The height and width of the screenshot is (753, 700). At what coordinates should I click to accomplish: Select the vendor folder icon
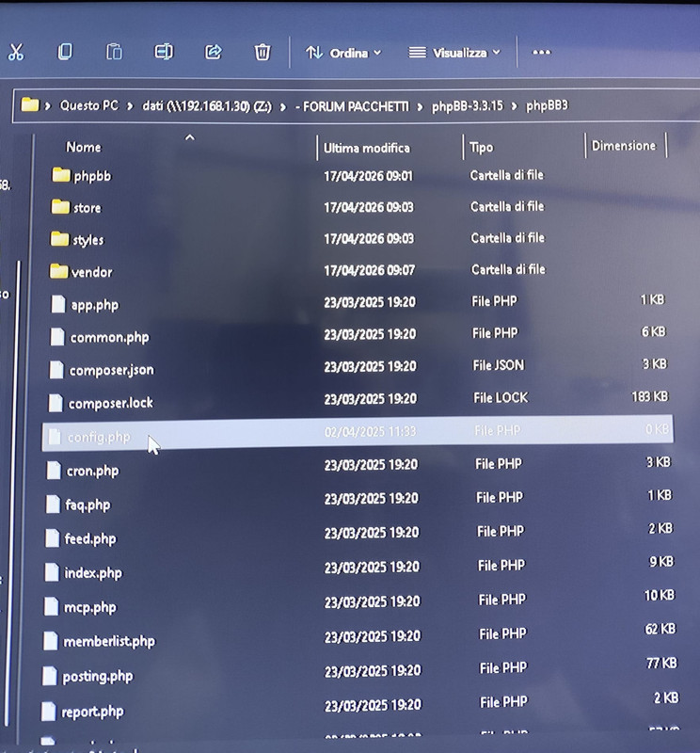58,271
